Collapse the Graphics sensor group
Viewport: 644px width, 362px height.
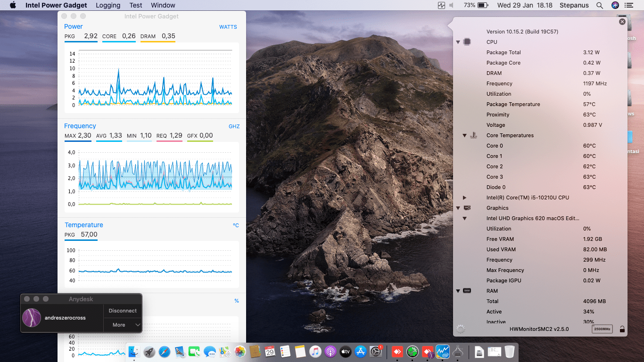point(458,208)
